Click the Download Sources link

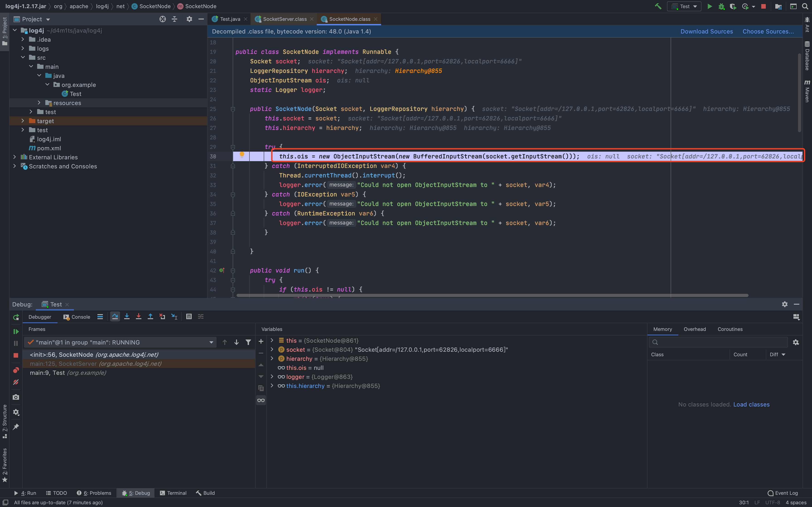706,31
